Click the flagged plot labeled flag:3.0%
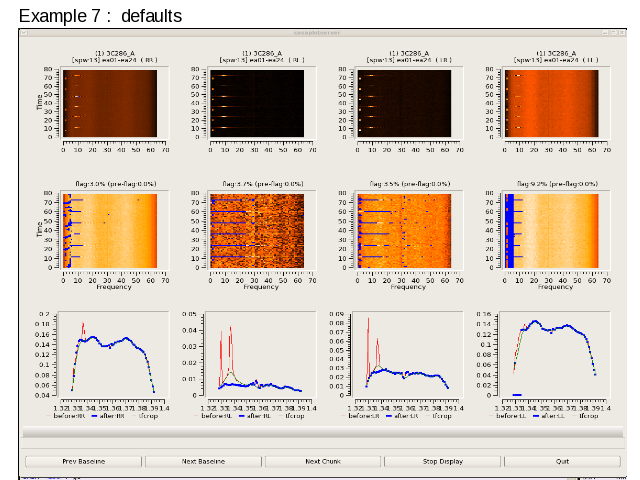The height and width of the screenshot is (480, 640). (110, 231)
